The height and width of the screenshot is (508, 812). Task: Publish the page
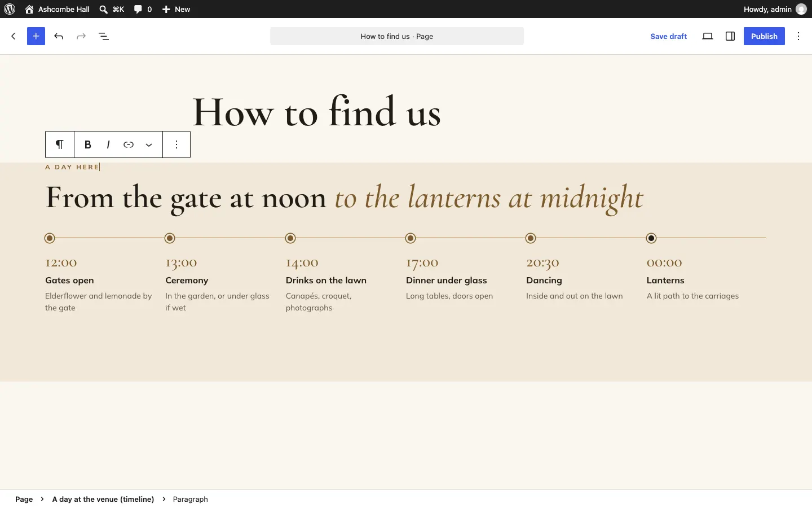(x=764, y=36)
